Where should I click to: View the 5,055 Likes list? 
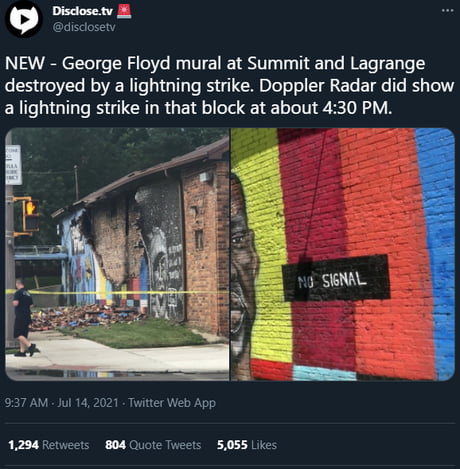(247, 445)
